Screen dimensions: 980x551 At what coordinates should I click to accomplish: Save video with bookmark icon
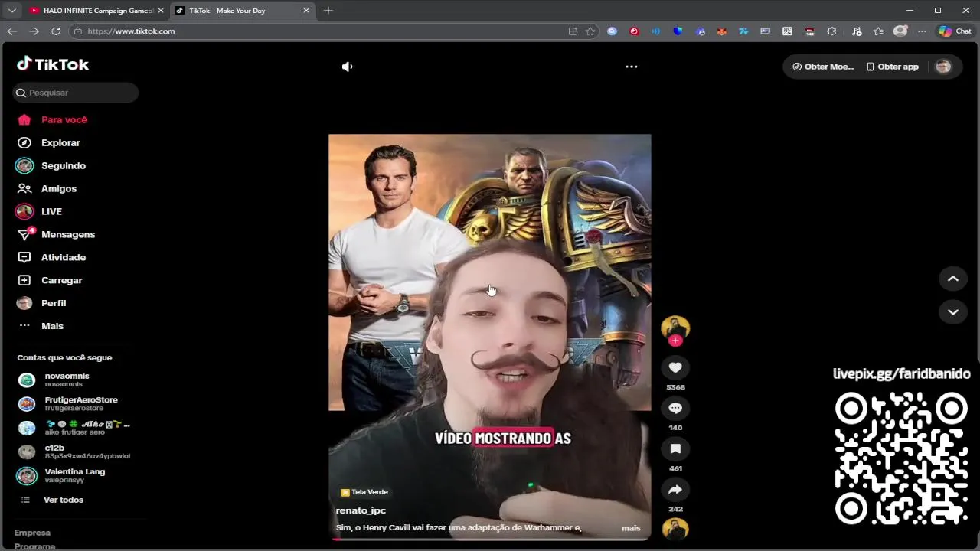coord(675,449)
